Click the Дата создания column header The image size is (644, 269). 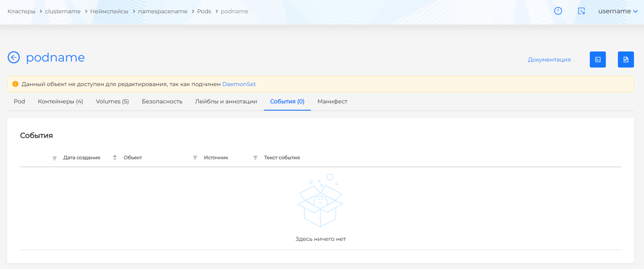pyautogui.click(x=82, y=158)
